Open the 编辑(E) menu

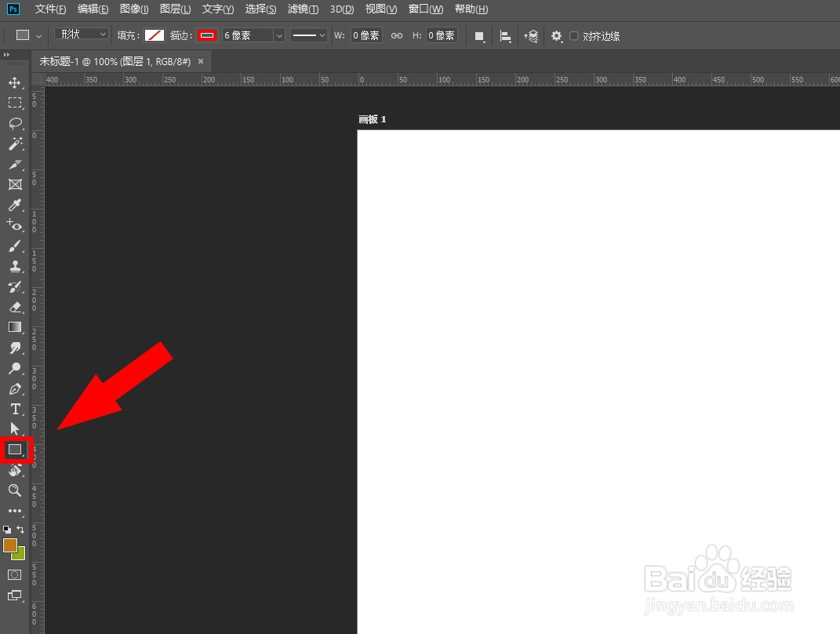coord(93,9)
